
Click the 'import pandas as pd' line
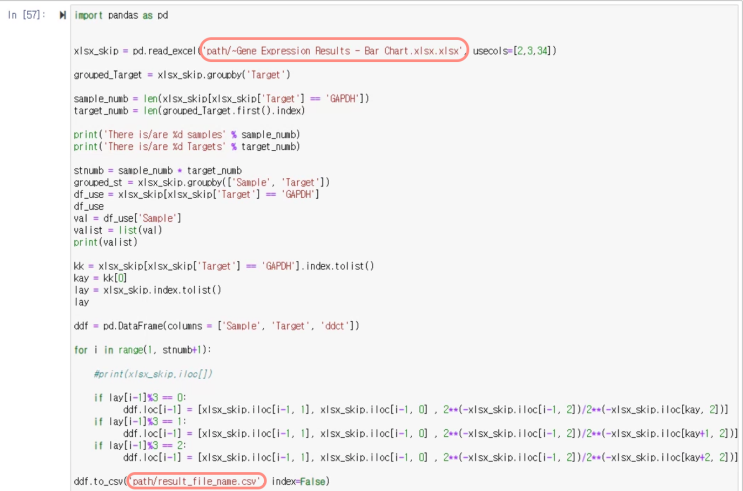(x=121, y=15)
